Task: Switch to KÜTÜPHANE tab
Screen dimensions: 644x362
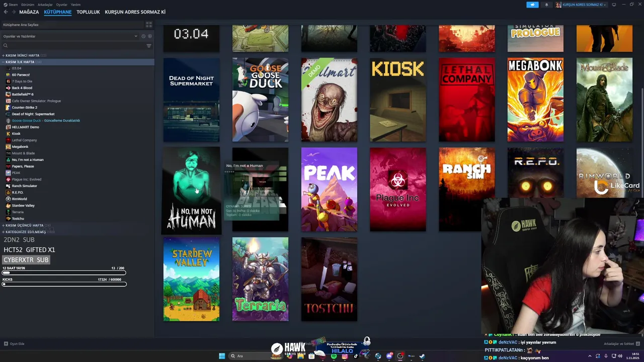Action: click(58, 12)
